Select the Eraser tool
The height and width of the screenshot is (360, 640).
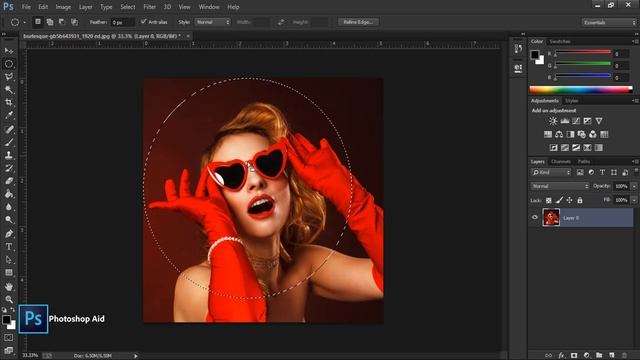pos(9,181)
